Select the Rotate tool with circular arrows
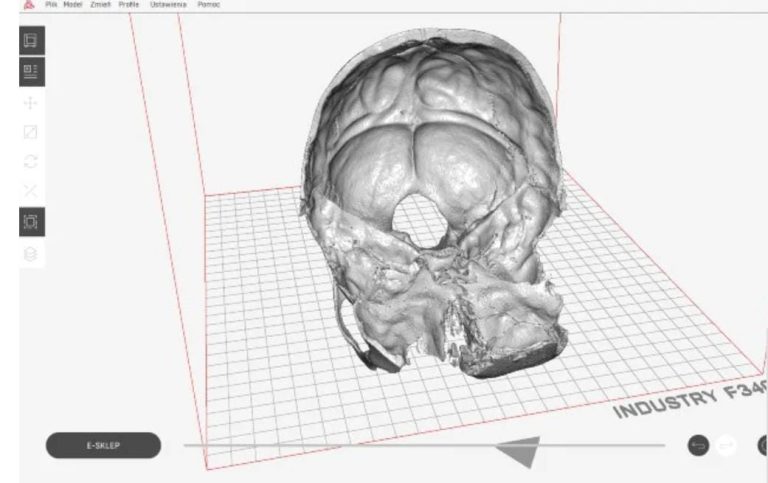 tap(30, 161)
